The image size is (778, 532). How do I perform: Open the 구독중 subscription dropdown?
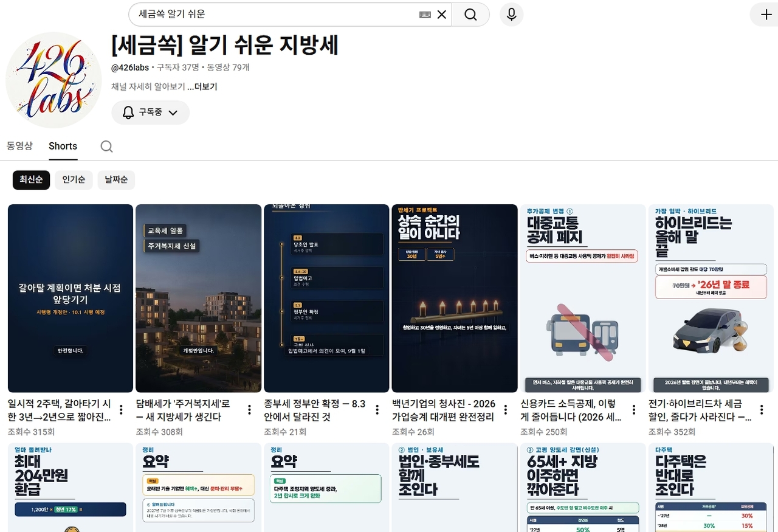150,112
